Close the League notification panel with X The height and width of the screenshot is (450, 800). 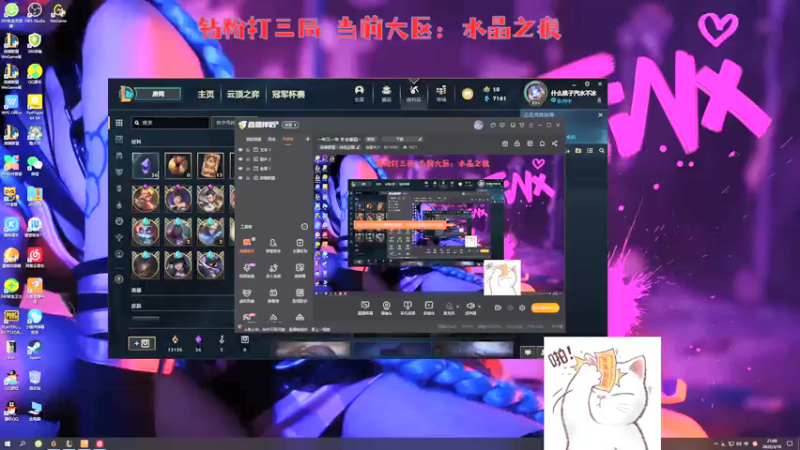click(601, 115)
